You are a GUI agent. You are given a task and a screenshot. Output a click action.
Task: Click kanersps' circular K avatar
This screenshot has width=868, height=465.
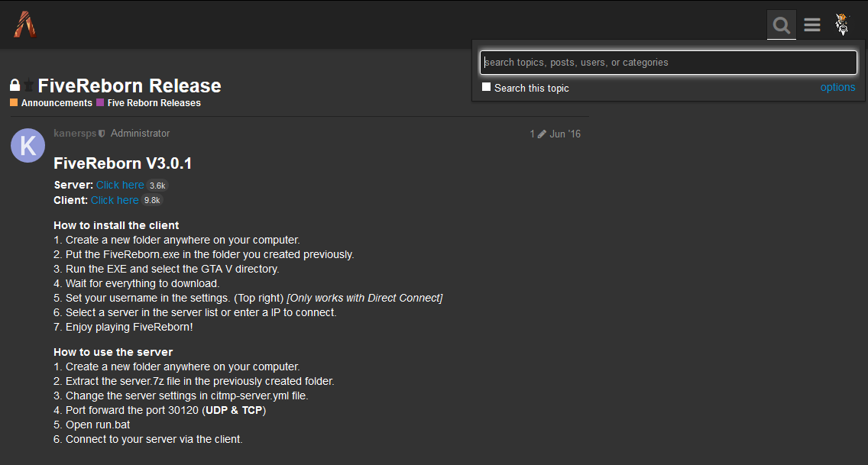28,145
